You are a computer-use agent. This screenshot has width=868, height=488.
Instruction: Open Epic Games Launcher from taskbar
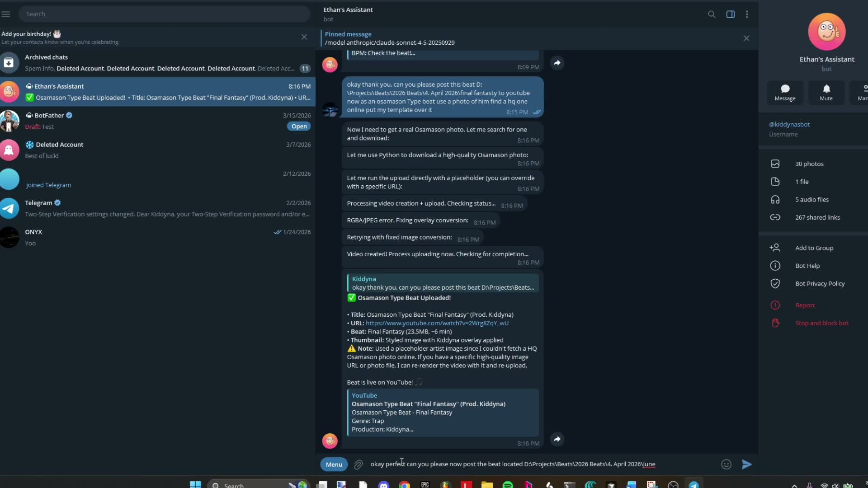pyautogui.click(x=425, y=485)
